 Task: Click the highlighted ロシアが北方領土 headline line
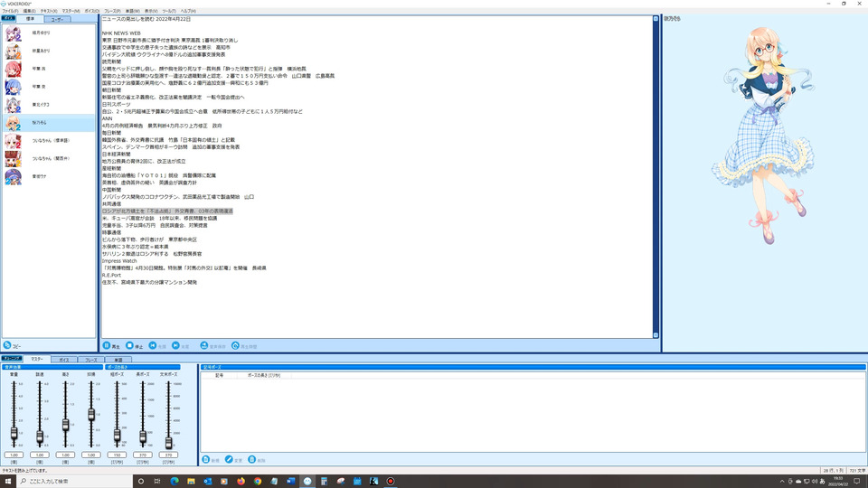[167, 211]
